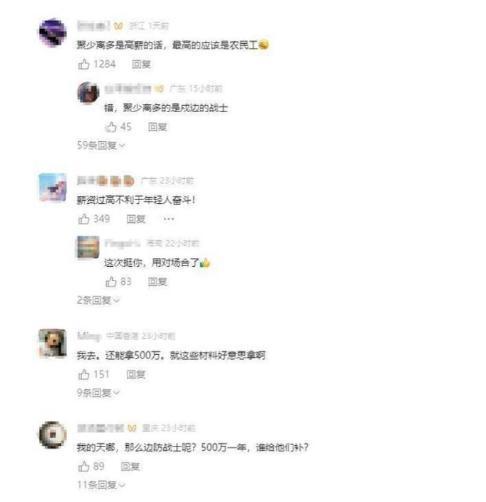Like the comment with 89 likes

(83, 466)
